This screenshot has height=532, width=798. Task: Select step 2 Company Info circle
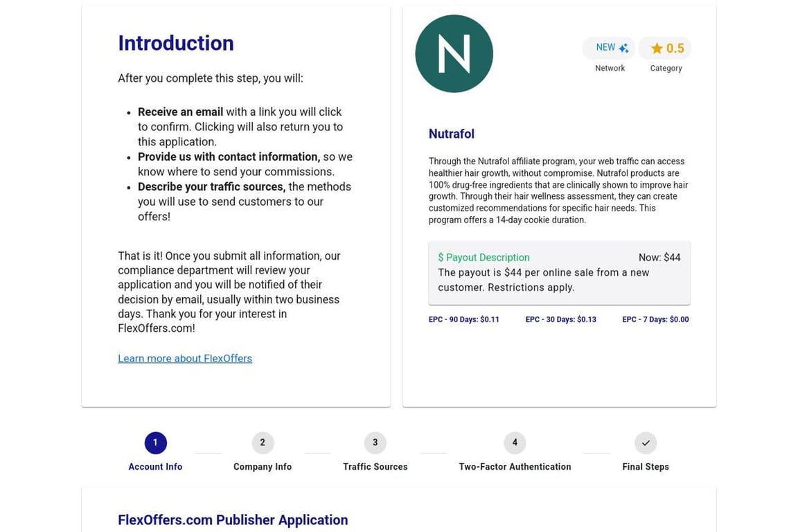click(263, 443)
